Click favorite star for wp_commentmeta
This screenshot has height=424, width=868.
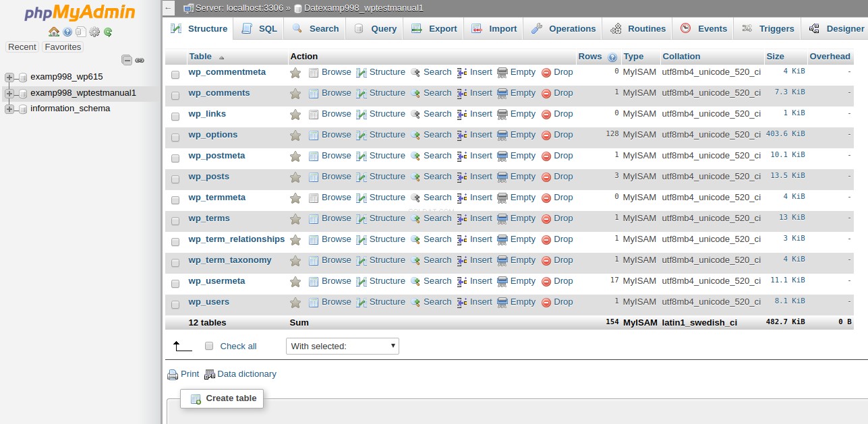coord(295,73)
